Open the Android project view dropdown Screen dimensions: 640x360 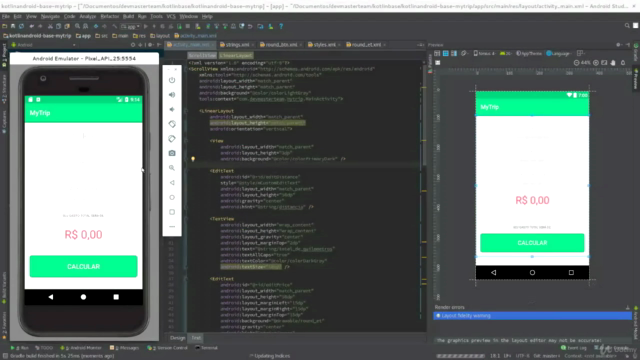(43, 44)
